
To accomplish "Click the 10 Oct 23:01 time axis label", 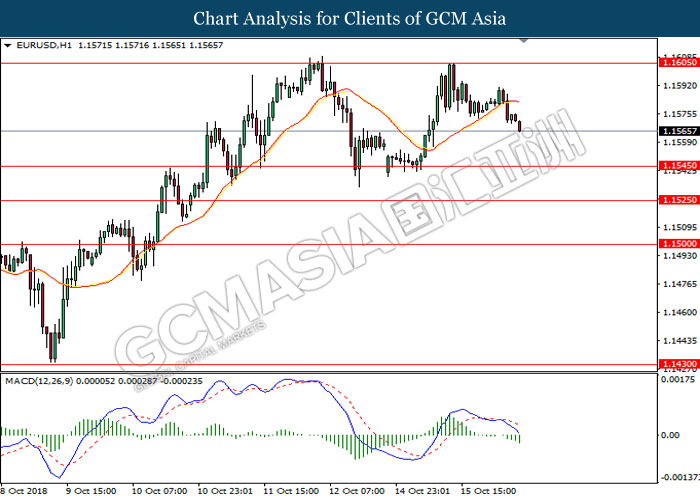I will [x=225, y=491].
